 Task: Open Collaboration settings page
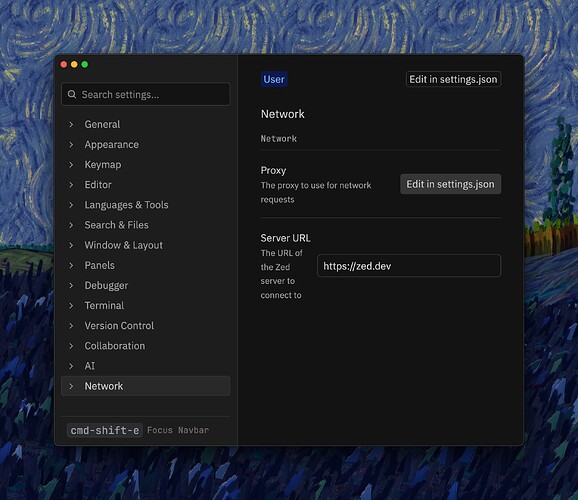click(x=115, y=346)
